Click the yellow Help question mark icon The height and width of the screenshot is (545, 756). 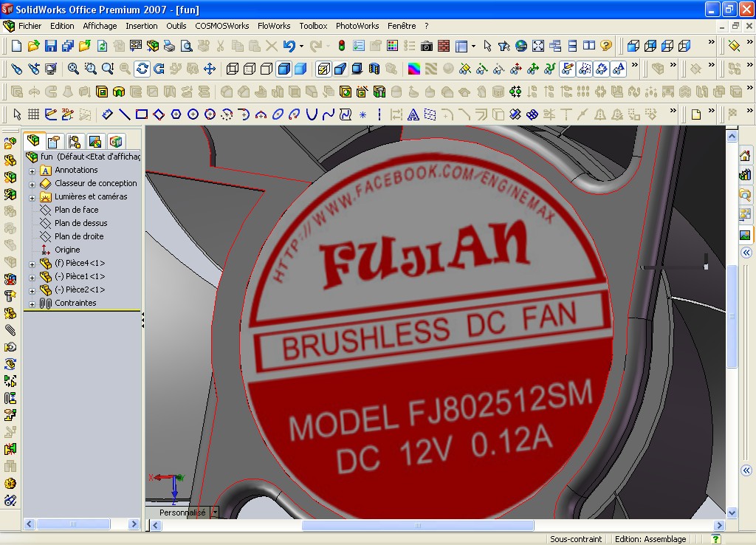pos(606,46)
